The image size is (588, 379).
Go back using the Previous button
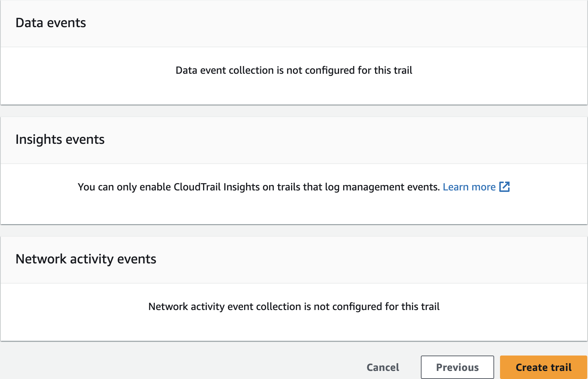click(457, 367)
